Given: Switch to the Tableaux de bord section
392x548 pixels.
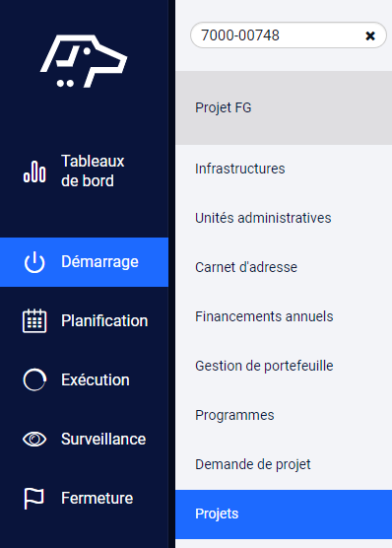Looking at the screenshot, I should click(x=93, y=171).
